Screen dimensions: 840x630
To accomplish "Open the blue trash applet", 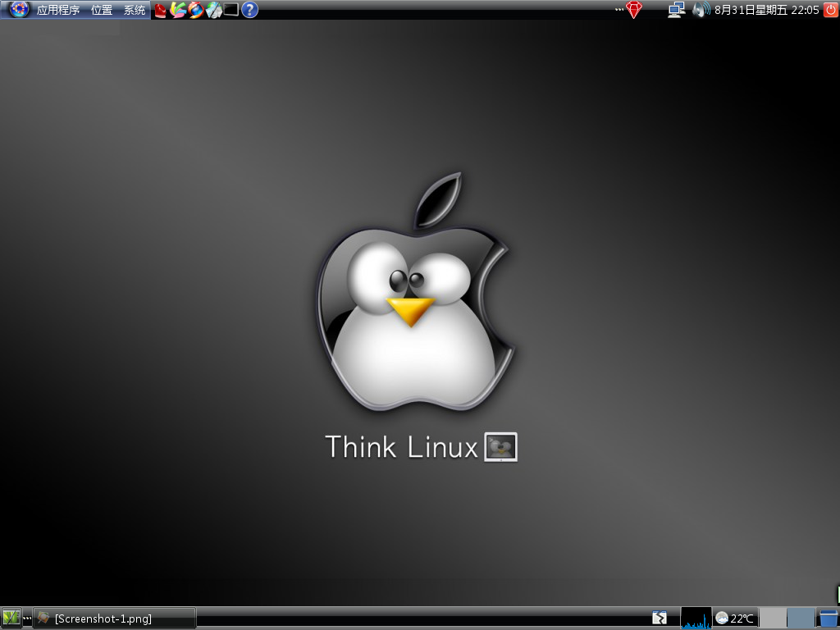I will (x=829, y=619).
